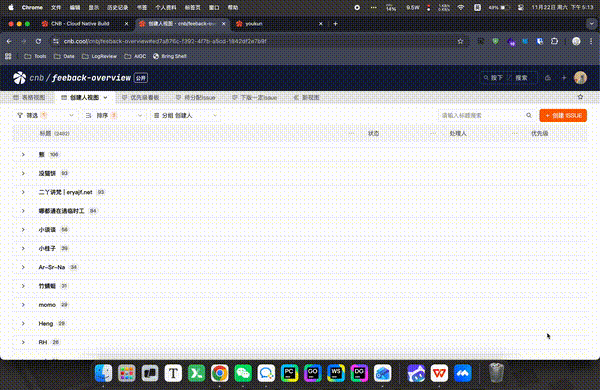Select the Ar-Sr-Na group label
Viewport: 600px width, 390px height.
[52, 267]
